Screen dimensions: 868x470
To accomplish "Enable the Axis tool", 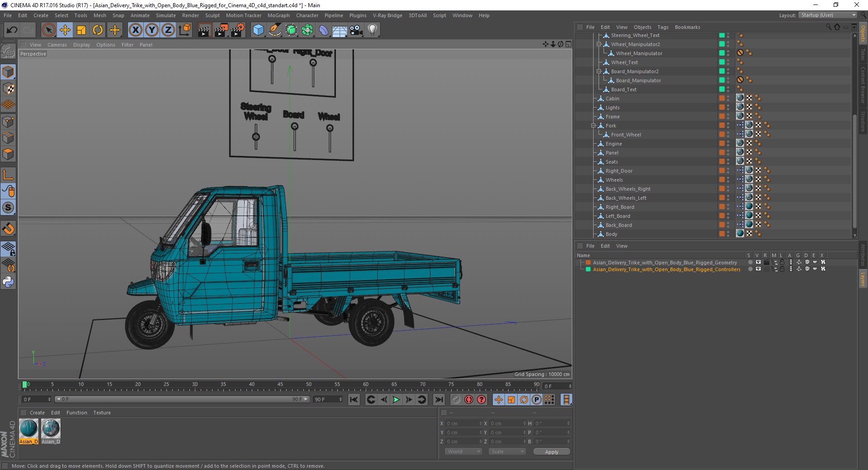I will coord(8,175).
